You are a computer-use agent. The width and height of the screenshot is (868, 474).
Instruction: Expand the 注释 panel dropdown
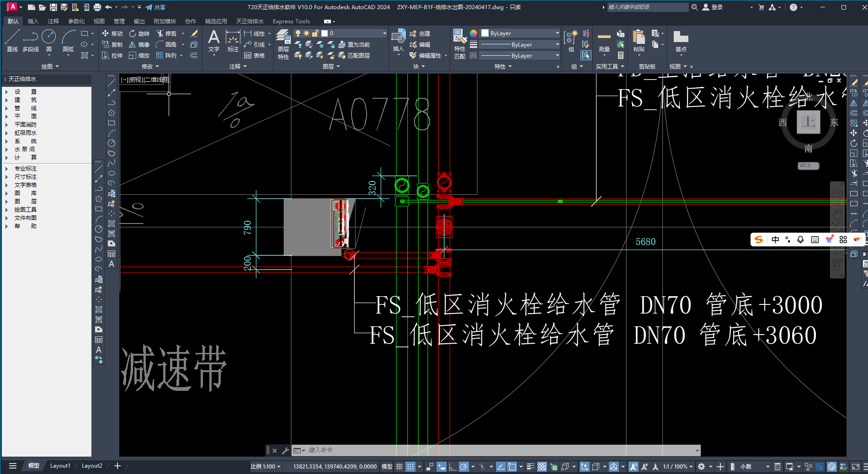pos(238,67)
